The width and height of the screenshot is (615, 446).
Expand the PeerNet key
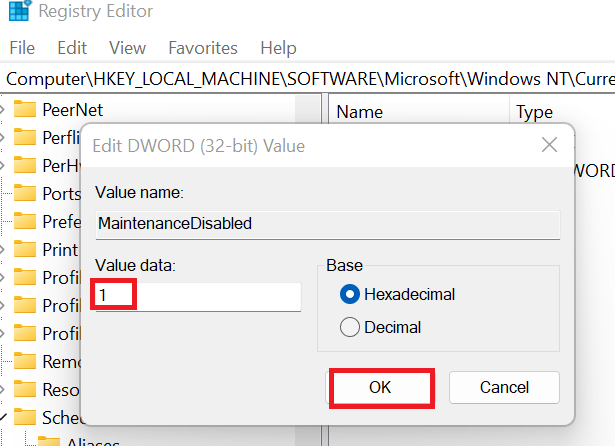(x=2, y=109)
